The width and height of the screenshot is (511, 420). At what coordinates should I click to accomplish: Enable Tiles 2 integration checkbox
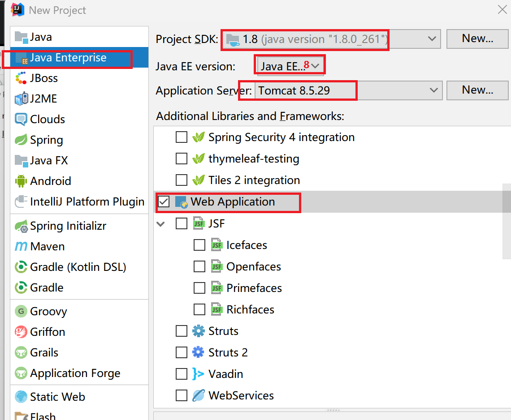click(182, 180)
